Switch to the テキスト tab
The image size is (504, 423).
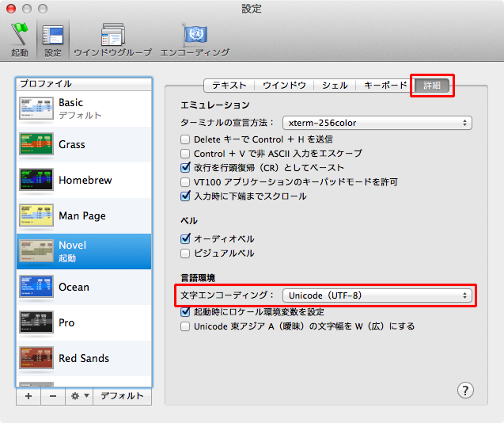pos(229,86)
